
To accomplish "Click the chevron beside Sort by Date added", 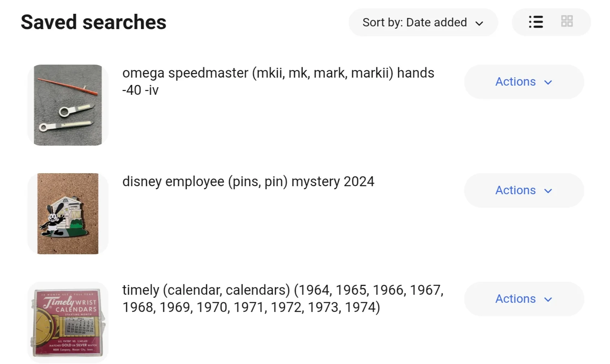I will [479, 23].
